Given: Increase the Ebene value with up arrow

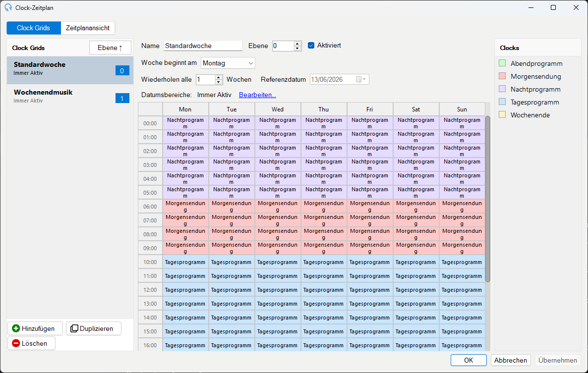Looking at the screenshot, I should pyautogui.click(x=297, y=44).
